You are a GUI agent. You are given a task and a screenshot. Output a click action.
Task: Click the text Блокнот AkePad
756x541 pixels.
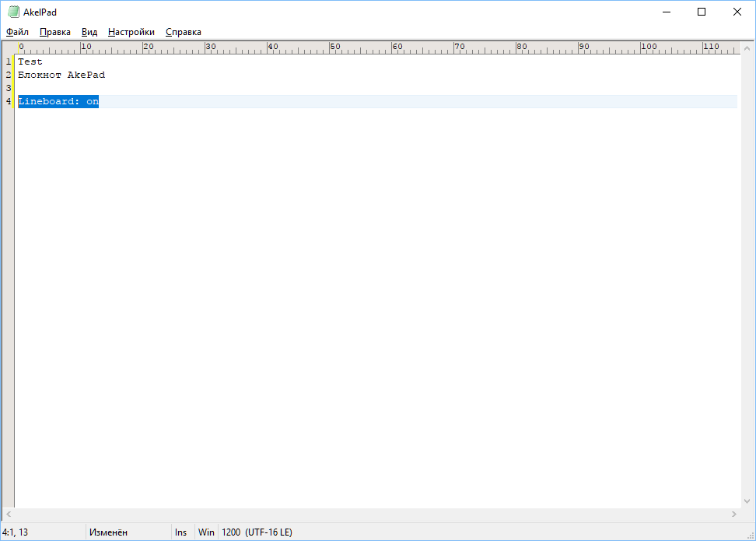[x=61, y=75]
